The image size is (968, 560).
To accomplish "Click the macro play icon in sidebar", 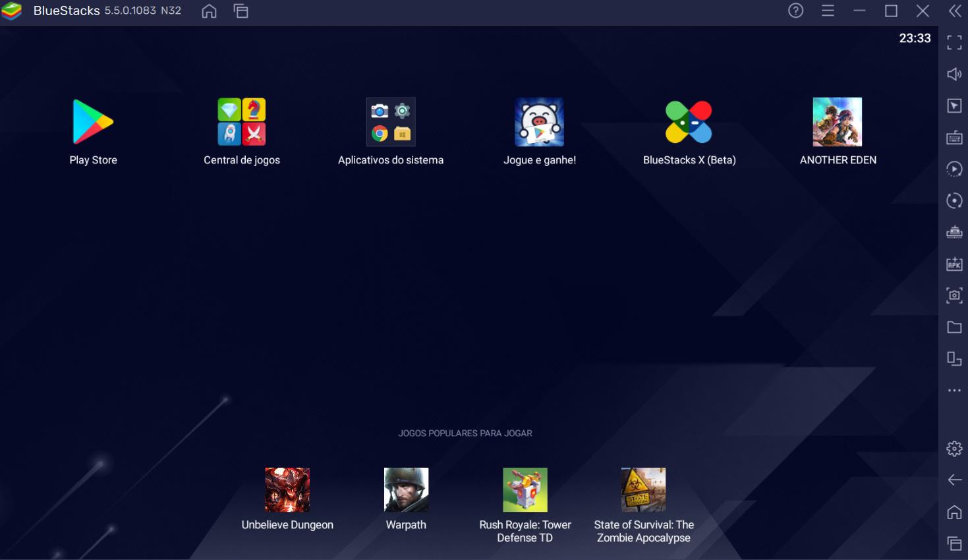I will [954, 169].
